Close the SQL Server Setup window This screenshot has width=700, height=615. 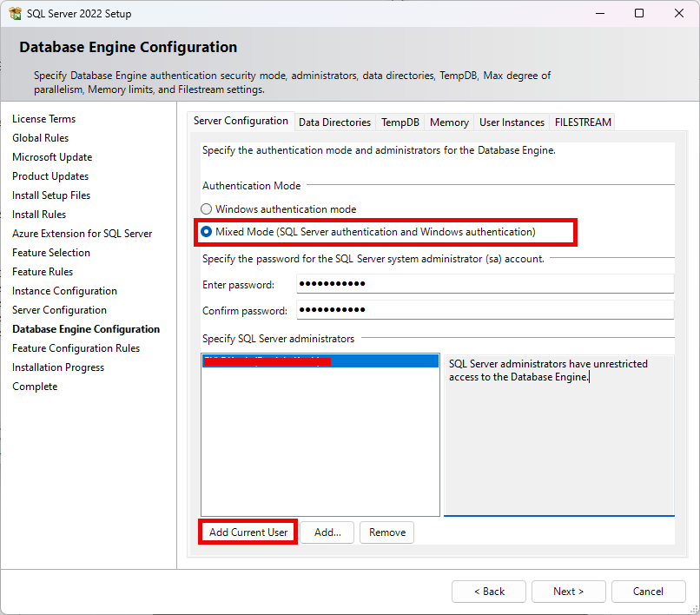click(679, 13)
